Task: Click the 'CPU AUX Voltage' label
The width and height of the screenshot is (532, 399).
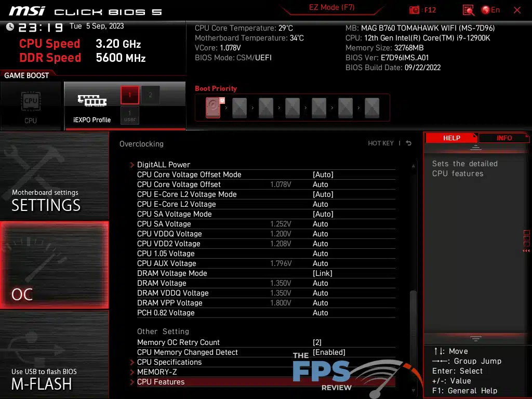Action: click(167, 263)
